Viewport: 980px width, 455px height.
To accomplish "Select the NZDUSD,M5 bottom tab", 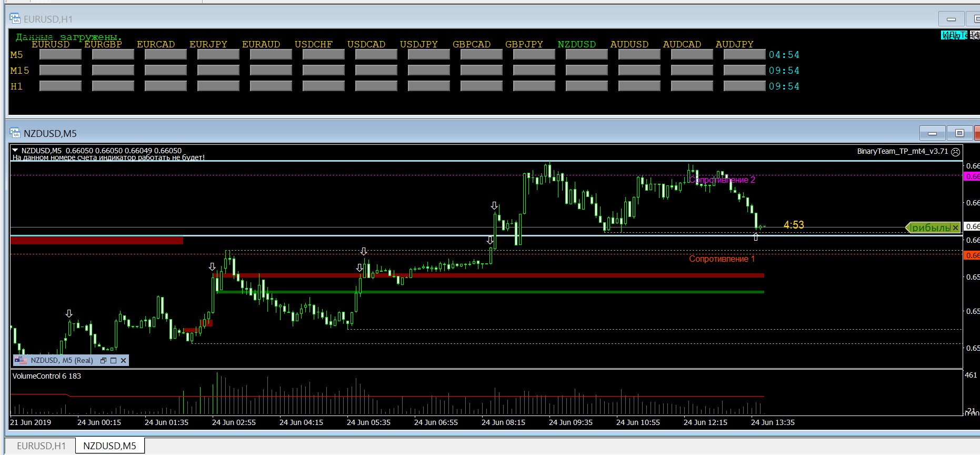I will [x=109, y=446].
